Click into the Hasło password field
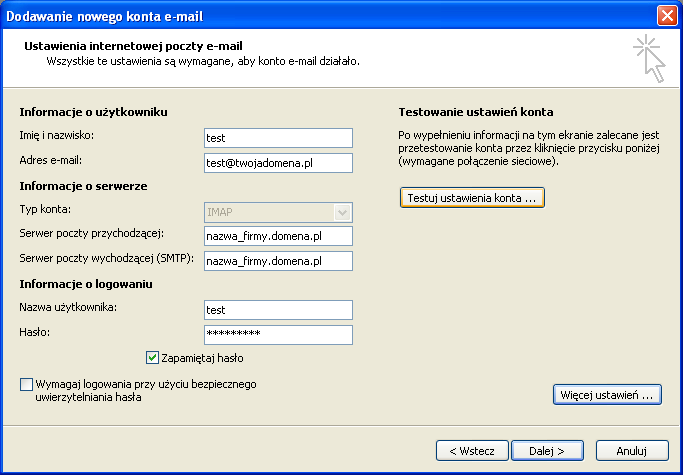 click(278, 334)
